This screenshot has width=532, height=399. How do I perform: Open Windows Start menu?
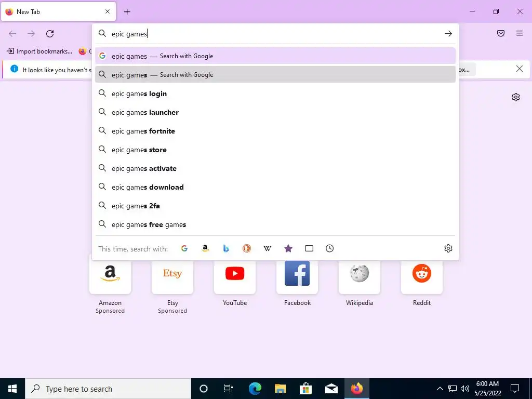(x=12, y=389)
